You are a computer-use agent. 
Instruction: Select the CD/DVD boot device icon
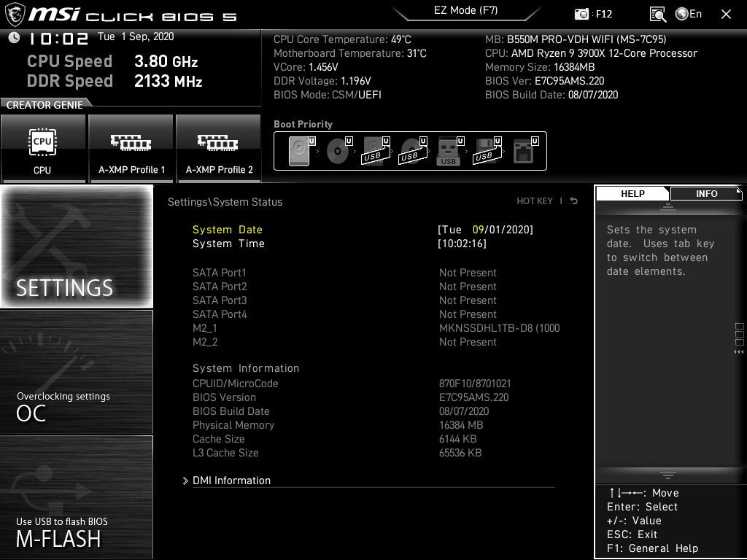(338, 151)
